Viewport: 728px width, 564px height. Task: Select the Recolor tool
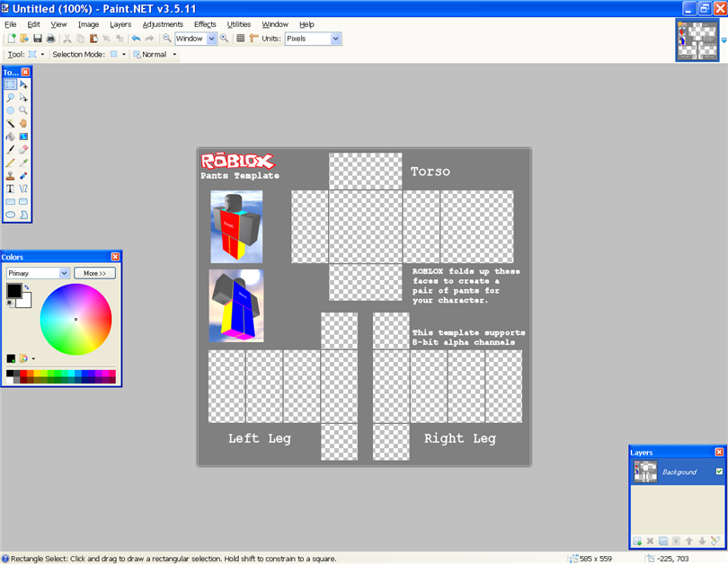[23, 175]
